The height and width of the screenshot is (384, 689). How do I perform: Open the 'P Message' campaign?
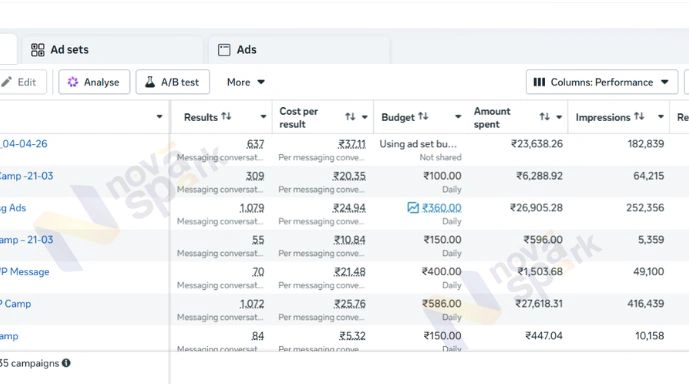25,272
